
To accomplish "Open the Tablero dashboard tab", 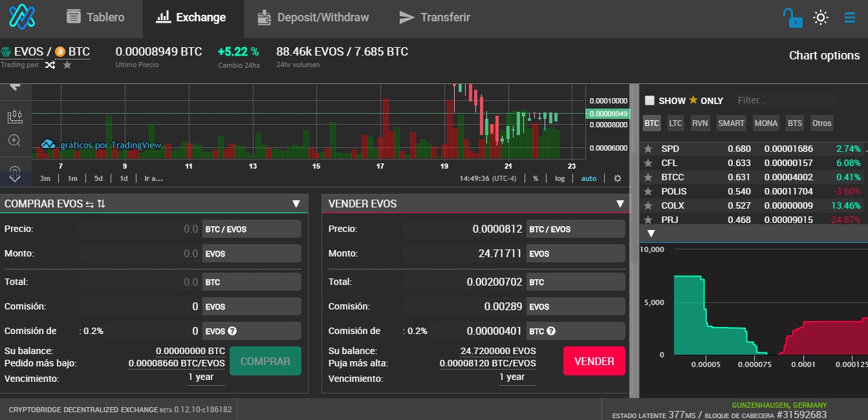I will pyautogui.click(x=96, y=17).
